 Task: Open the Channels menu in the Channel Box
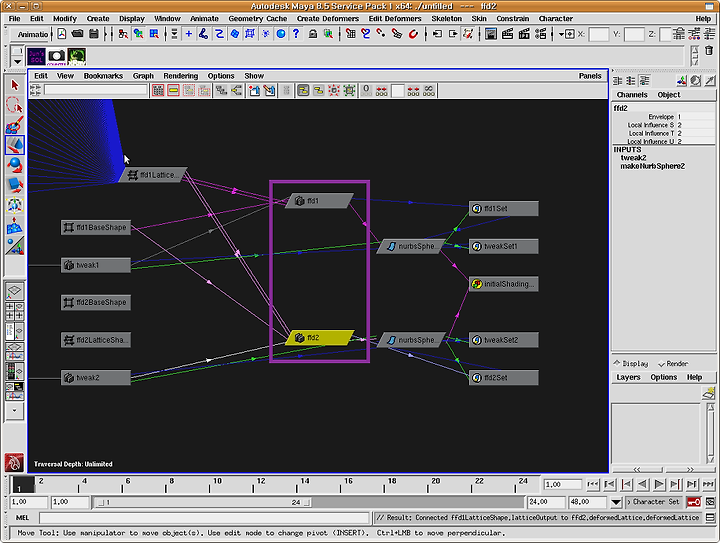point(632,95)
